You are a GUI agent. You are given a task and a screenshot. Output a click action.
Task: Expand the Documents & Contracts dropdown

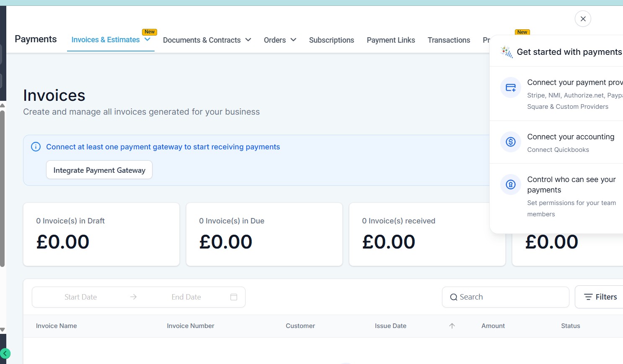(249, 40)
